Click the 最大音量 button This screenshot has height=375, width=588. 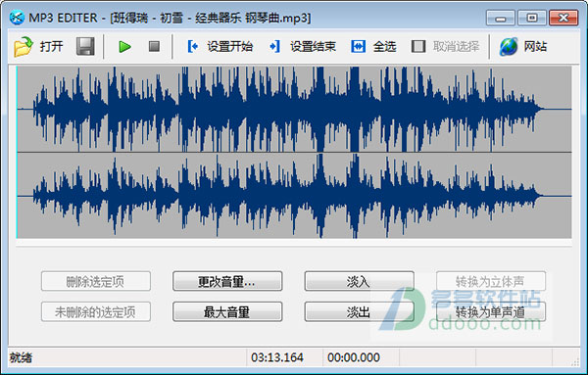(x=227, y=311)
